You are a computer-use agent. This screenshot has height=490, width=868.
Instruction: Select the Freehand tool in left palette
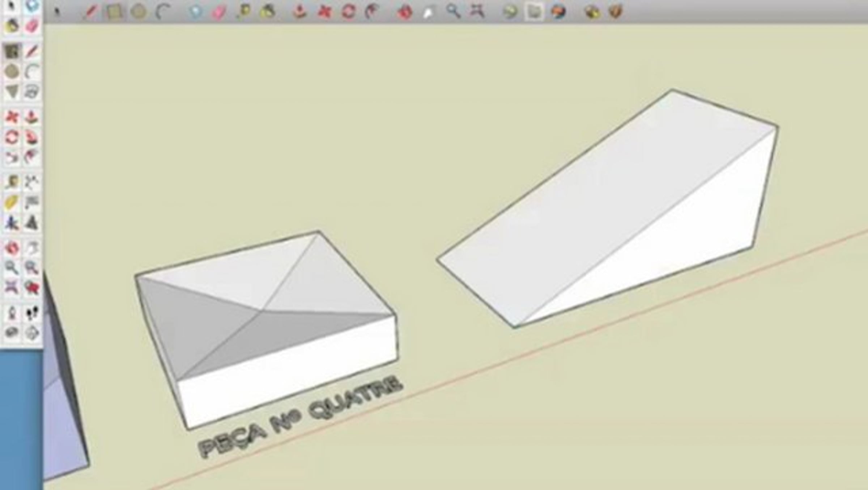click(32, 92)
